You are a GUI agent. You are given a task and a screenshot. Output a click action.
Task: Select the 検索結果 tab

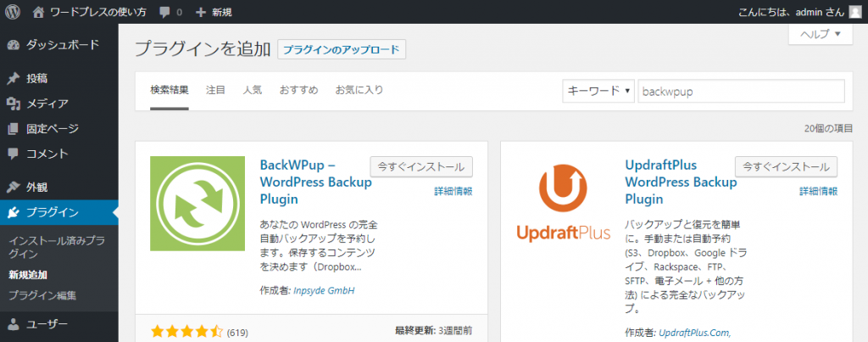(170, 90)
